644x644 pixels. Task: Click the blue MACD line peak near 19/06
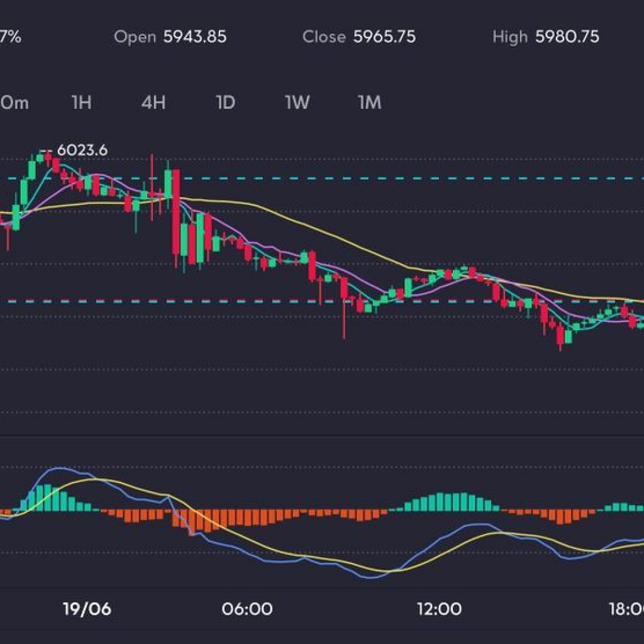pyautogui.click(x=60, y=469)
